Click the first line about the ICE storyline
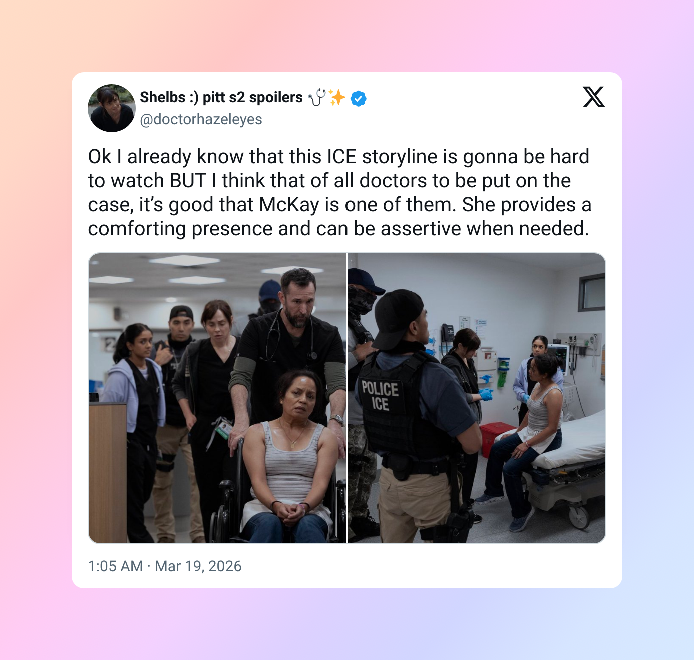Viewport: 694px width, 660px height. click(x=339, y=156)
